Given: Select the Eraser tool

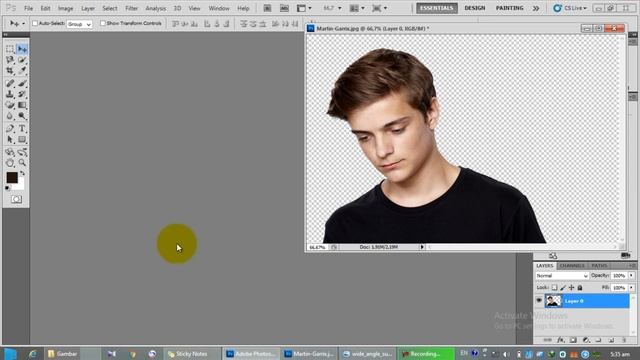Looking at the screenshot, I should (10, 105).
